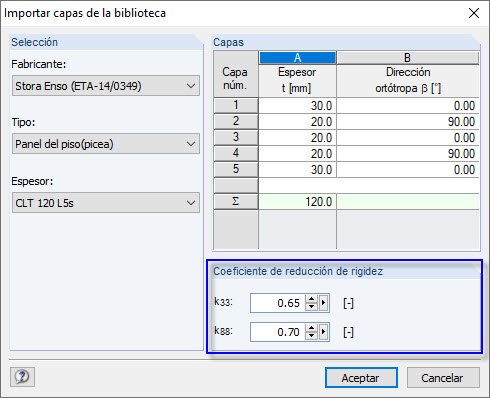Select row header for layer 2

click(x=236, y=121)
